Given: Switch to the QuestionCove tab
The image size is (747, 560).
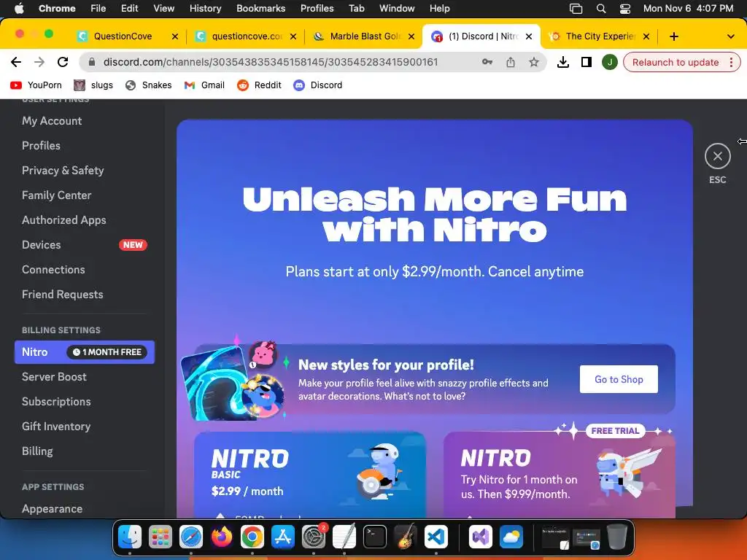Looking at the screenshot, I should tap(123, 36).
